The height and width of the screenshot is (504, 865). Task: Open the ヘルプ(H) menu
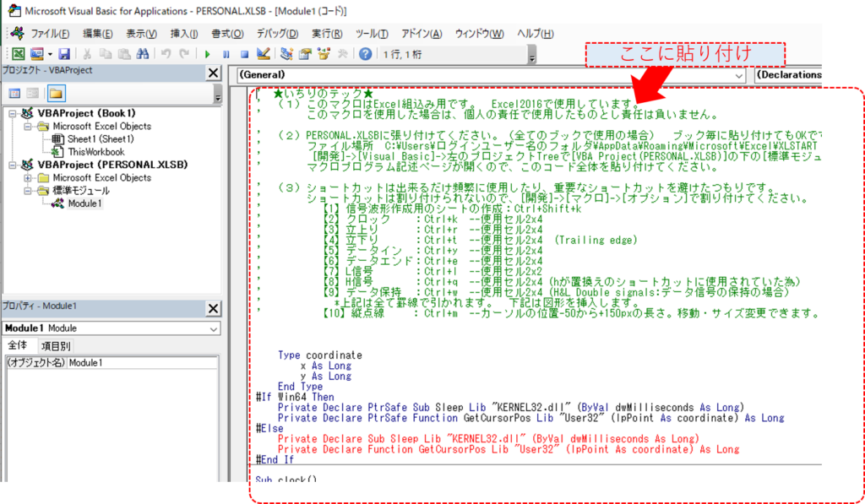click(535, 34)
